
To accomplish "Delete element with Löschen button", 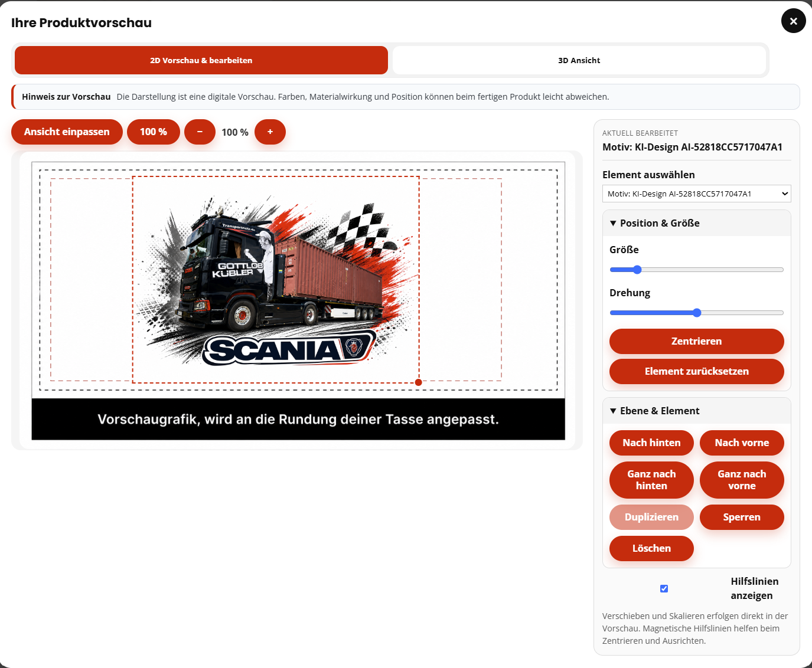I will pos(651,548).
